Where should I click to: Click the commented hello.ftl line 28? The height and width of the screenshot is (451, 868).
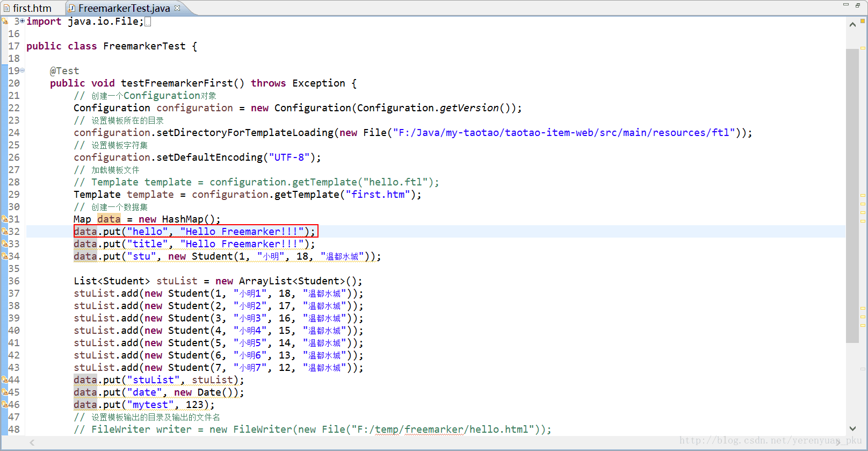click(256, 182)
